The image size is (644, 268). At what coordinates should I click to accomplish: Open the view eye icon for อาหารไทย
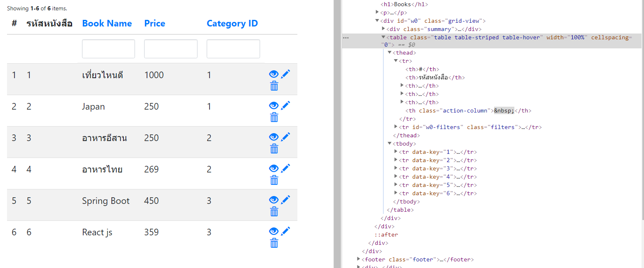(274, 168)
